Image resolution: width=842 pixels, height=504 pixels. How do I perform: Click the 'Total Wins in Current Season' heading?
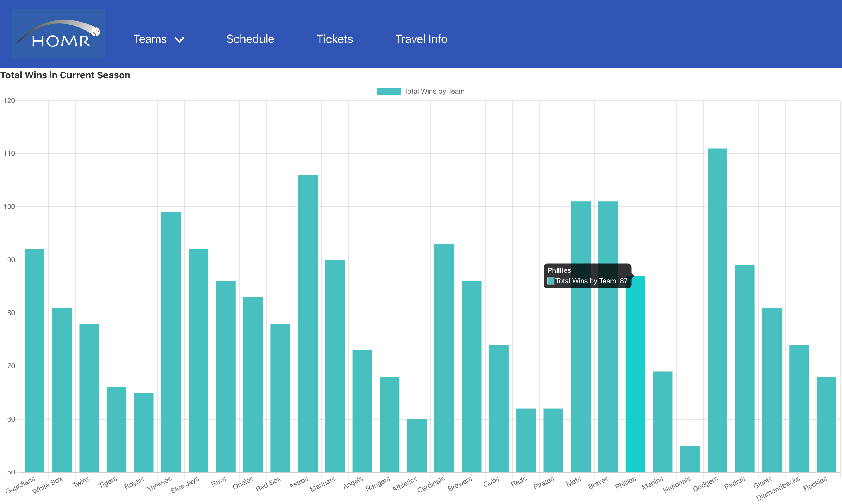point(65,75)
